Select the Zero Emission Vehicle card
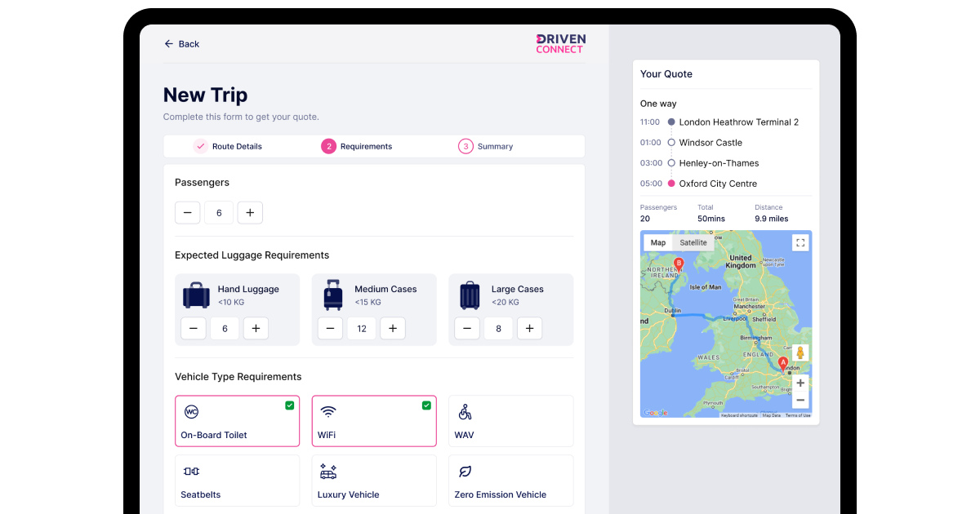 tap(510, 481)
